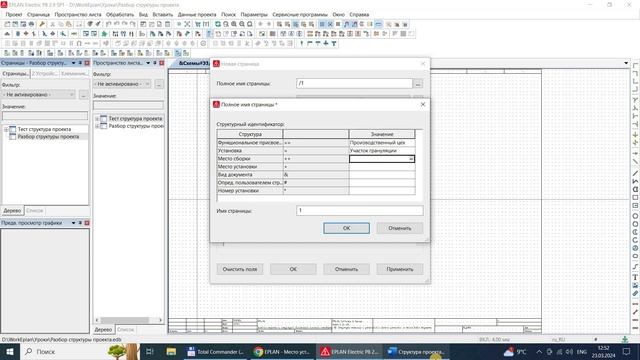Select the 'Участок грануляции' value cell
Screen dimensions: 640x360
point(382,151)
